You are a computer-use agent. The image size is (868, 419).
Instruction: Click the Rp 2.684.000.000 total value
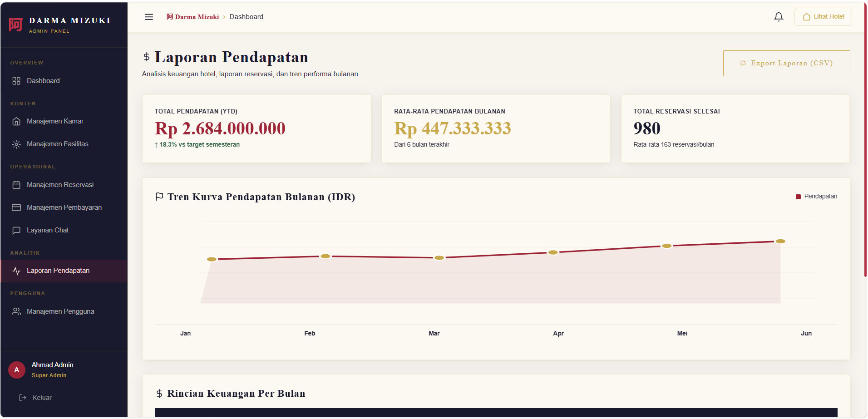coord(220,128)
